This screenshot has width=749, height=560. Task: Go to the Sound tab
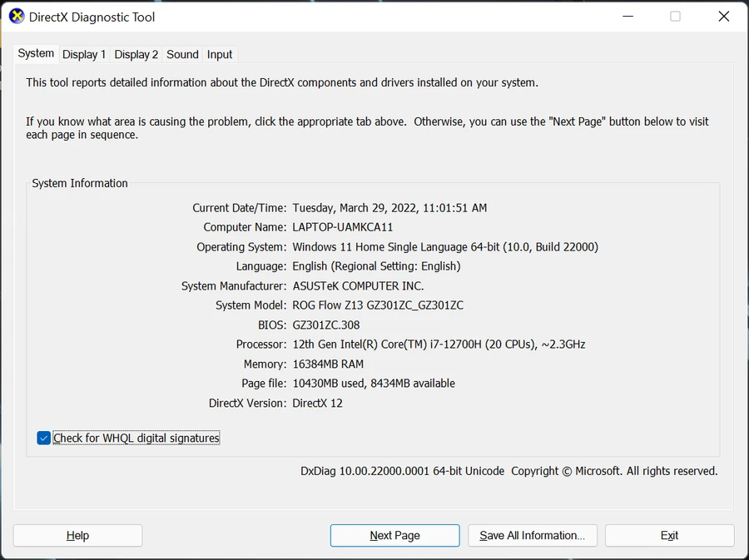[x=182, y=54]
